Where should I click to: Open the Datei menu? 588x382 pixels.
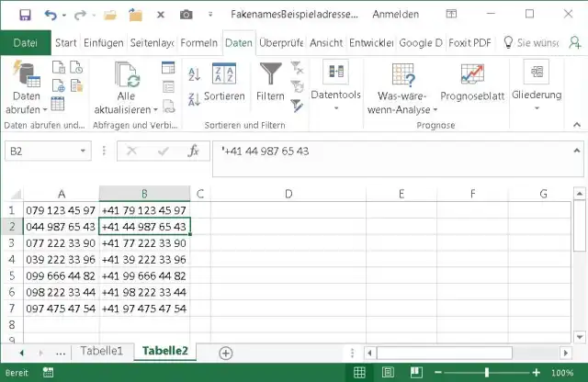tap(26, 43)
